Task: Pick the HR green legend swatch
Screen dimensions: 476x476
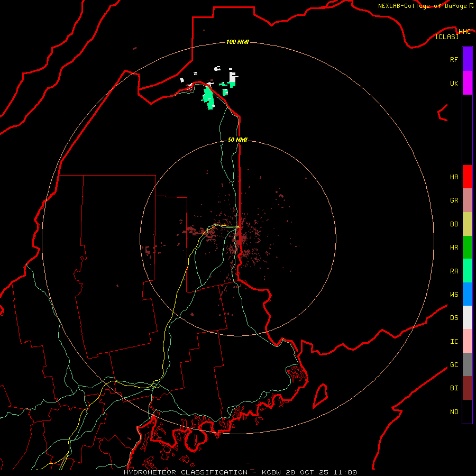Action: pyautogui.click(x=467, y=247)
